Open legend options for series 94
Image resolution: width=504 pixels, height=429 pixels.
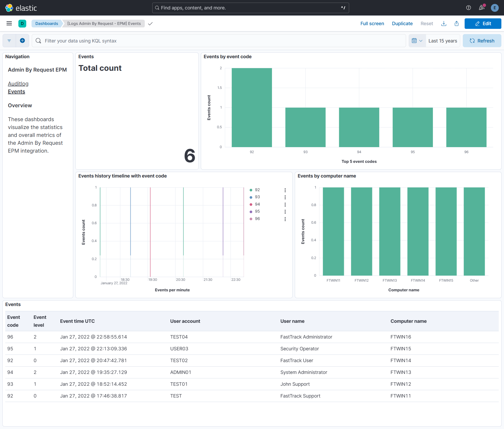[x=285, y=205]
